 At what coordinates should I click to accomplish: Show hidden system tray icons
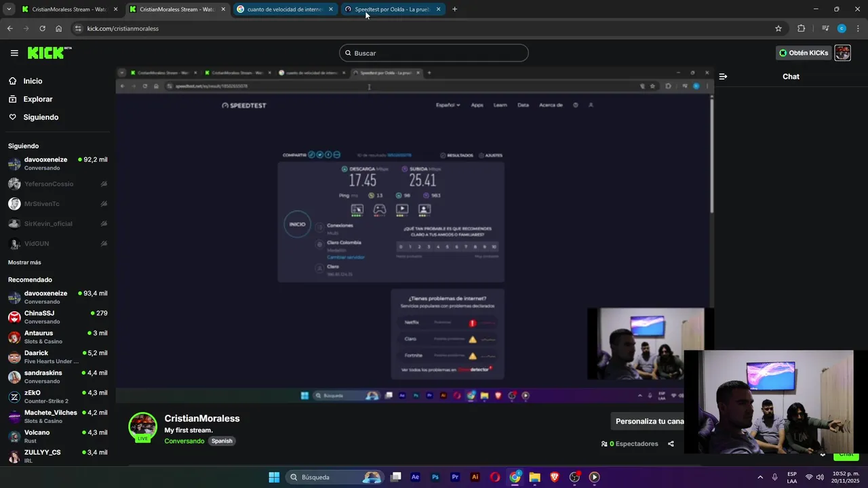(759, 477)
